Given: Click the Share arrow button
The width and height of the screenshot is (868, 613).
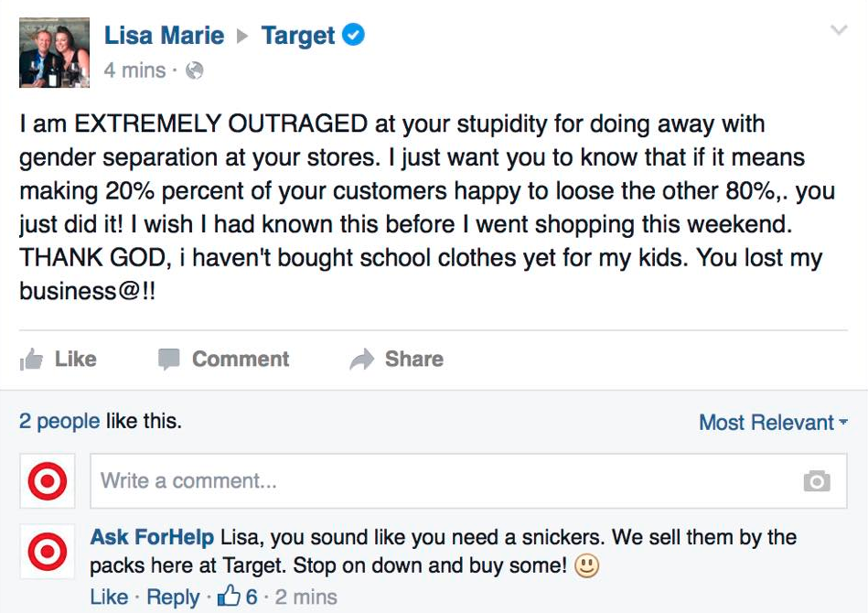Looking at the screenshot, I should [396, 360].
